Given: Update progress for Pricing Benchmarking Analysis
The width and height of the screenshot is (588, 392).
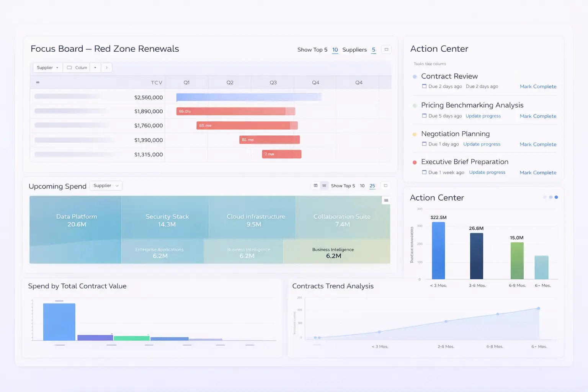Looking at the screenshot, I should pyautogui.click(x=483, y=116).
